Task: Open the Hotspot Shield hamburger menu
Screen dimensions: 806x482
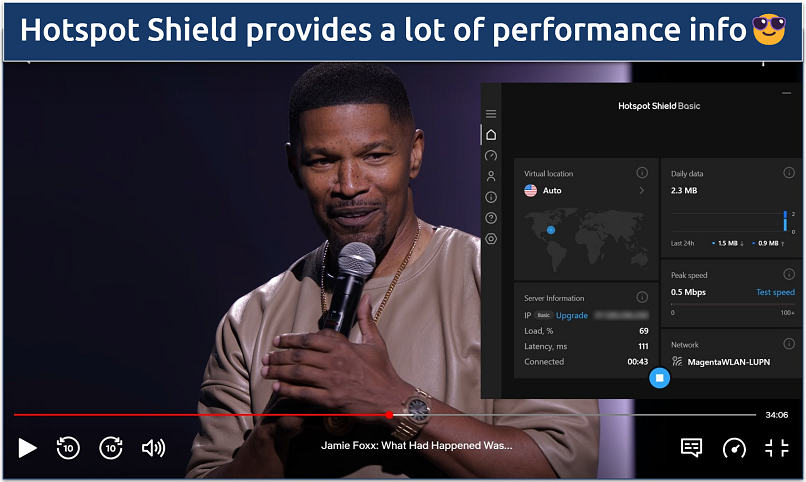Action: click(491, 114)
